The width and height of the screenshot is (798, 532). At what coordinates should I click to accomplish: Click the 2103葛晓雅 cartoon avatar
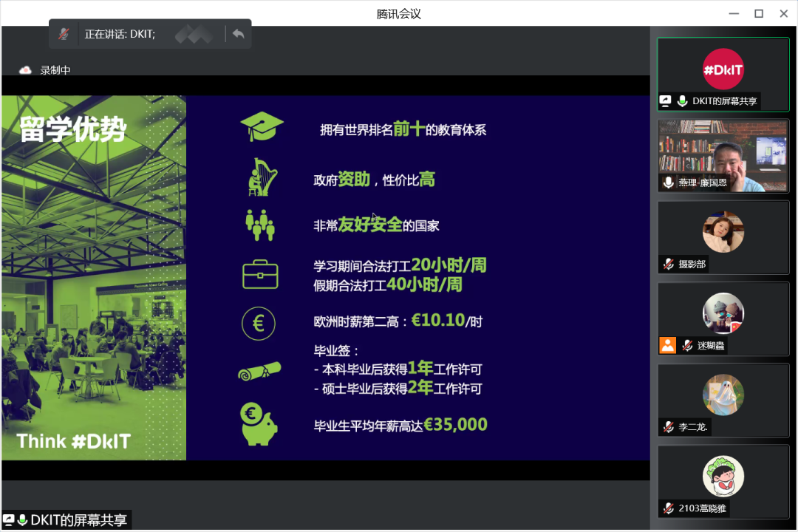pyautogui.click(x=723, y=476)
